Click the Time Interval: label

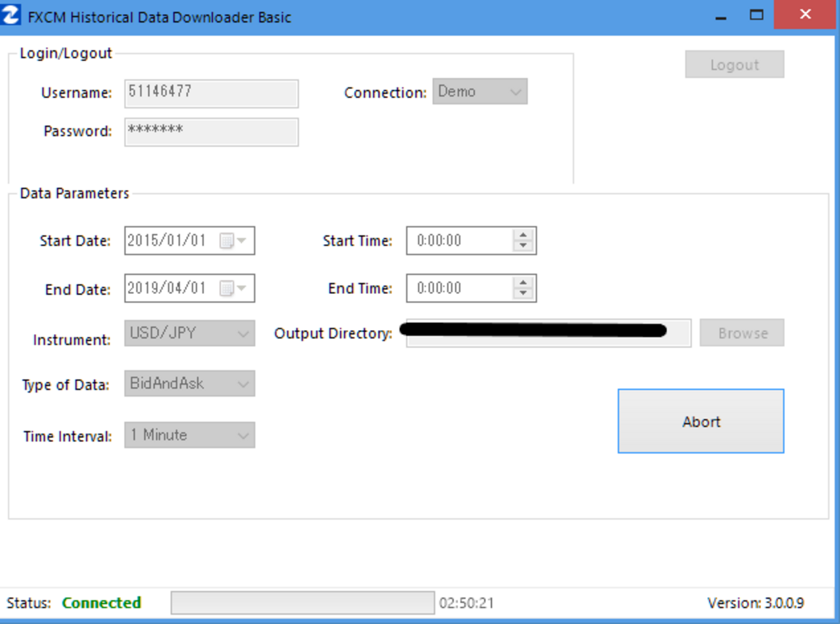click(67, 437)
